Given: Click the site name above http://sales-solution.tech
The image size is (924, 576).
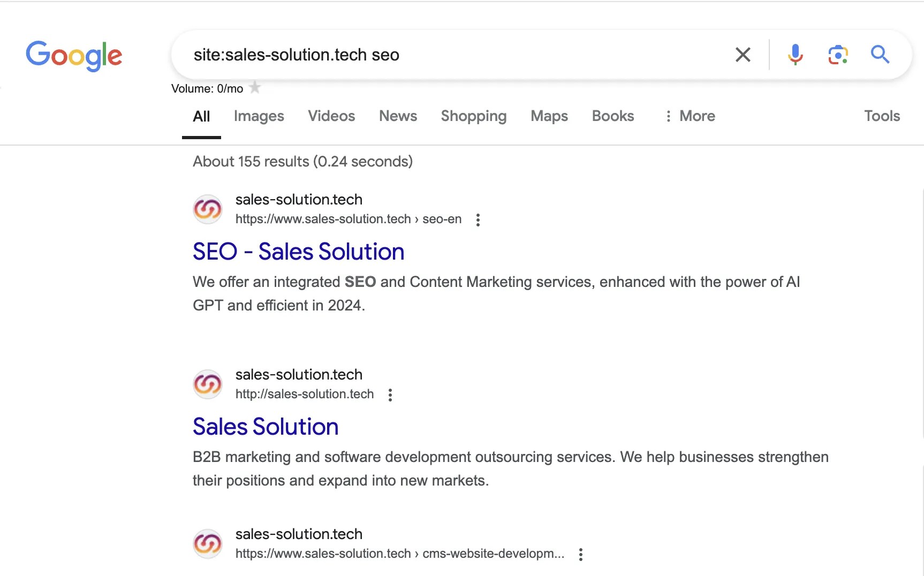Looking at the screenshot, I should click(299, 375).
